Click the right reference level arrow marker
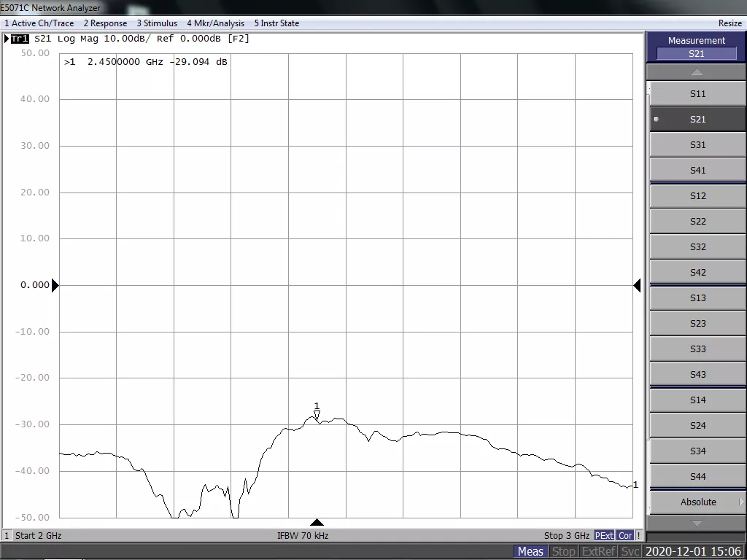 point(637,285)
